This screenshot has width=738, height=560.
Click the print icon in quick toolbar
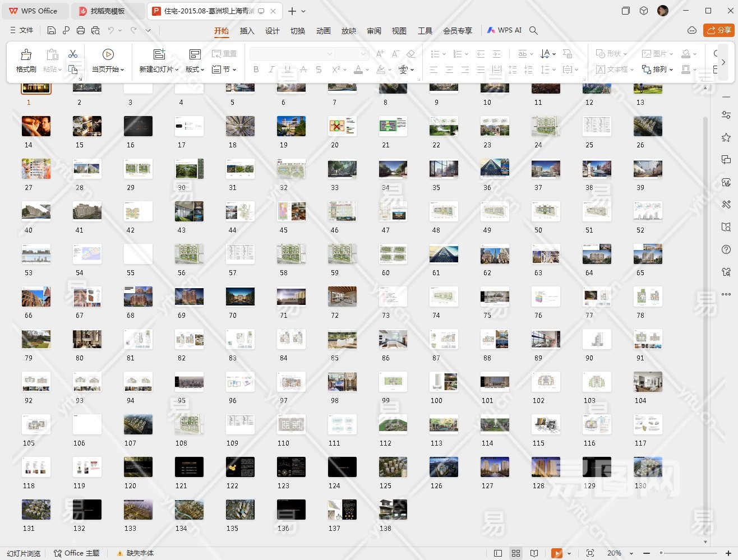click(x=81, y=30)
